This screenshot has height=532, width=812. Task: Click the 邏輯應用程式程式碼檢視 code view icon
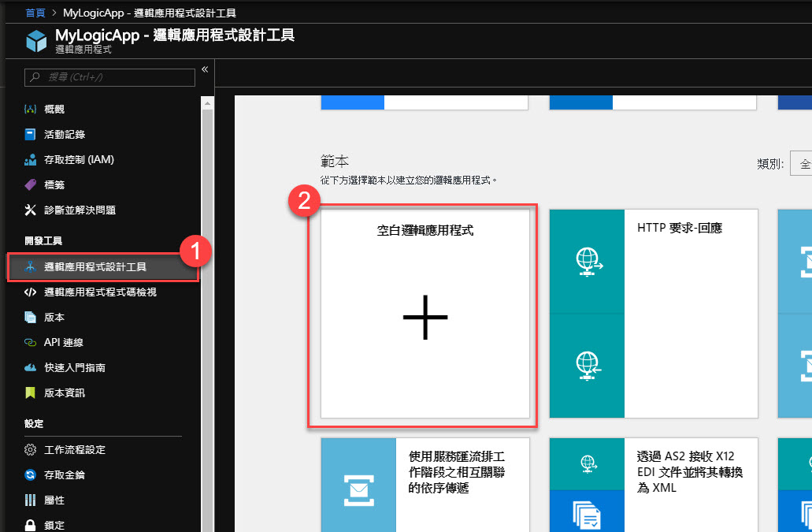[30, 292]
